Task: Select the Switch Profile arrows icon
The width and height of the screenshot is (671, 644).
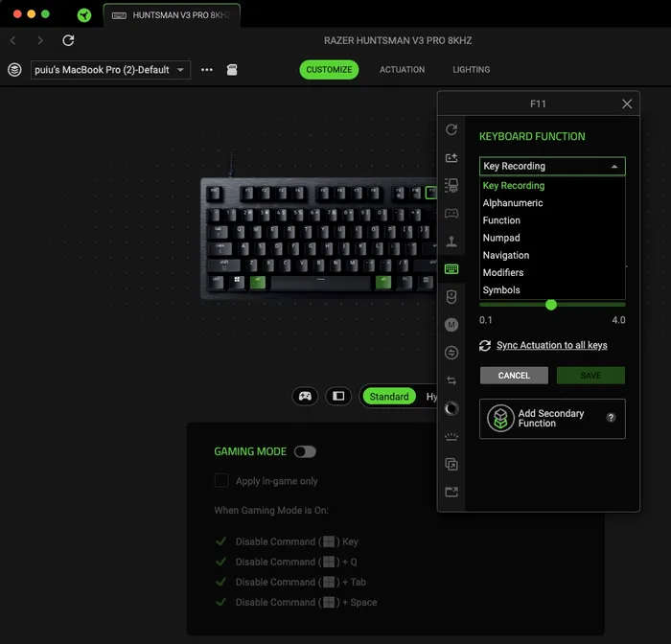Action: [451, 380]
